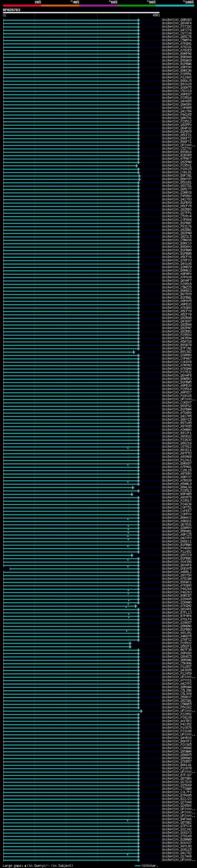The width and height of the screenshot is (197, 868).
Task: Select hit label UniRef100_C6TH12
Action: tap(177, 446)
